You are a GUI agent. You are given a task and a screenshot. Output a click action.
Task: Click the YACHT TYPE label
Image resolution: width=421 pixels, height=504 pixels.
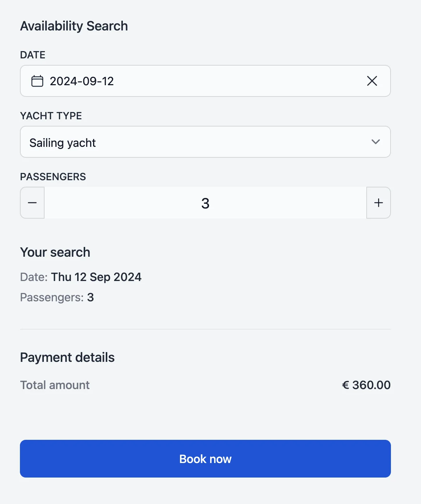pos(51,116)
